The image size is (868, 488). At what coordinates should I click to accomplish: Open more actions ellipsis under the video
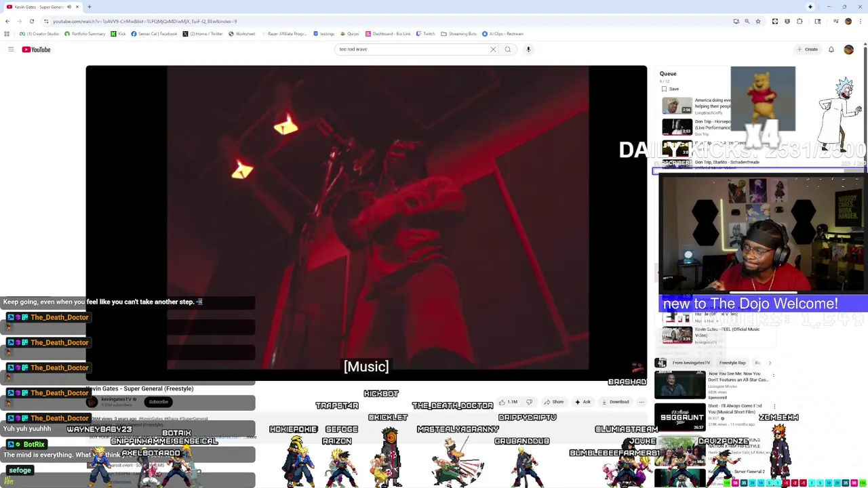click(642, 402)
